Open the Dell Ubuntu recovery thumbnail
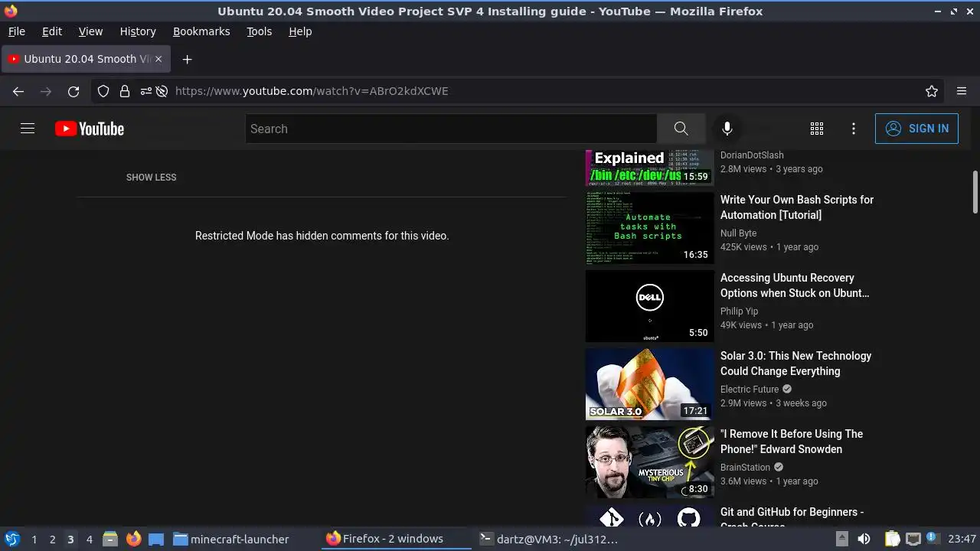 (x=649, y=306)
